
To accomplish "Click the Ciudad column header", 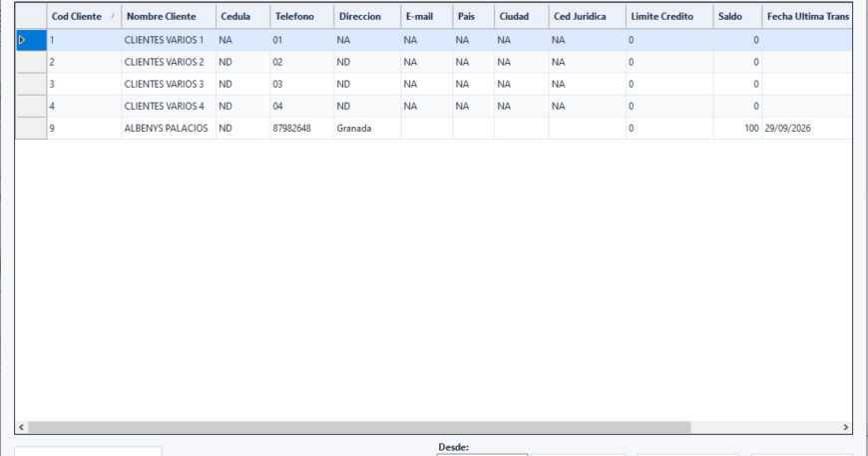I will point(522,17).
